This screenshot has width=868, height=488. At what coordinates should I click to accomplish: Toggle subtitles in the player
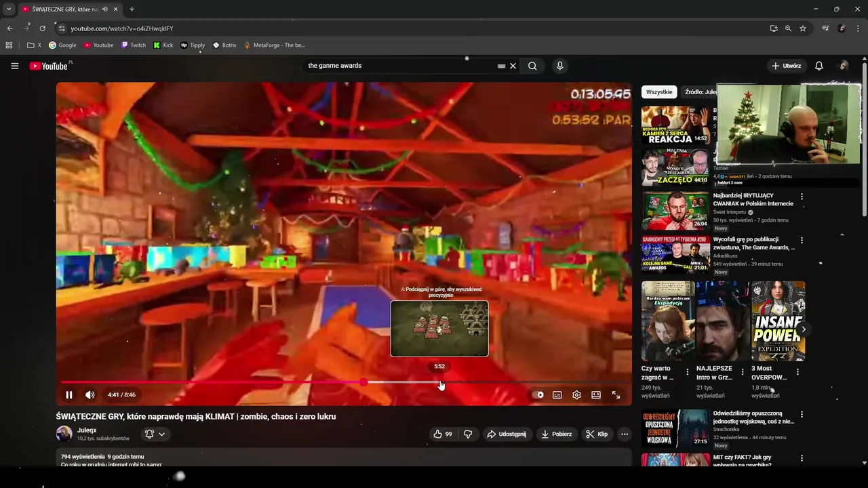point(557,394)
